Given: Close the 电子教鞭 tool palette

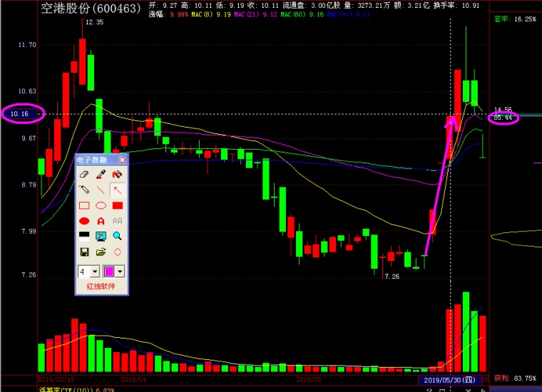Looking at the screenshot, I should pyautogui.click(x=122, y=160).
